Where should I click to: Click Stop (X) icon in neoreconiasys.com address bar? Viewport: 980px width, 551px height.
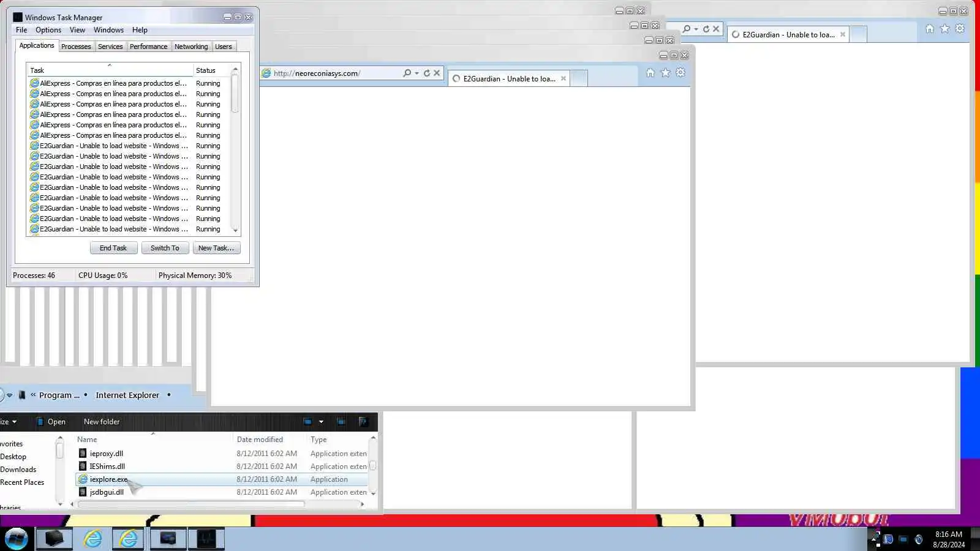[437, 73]
